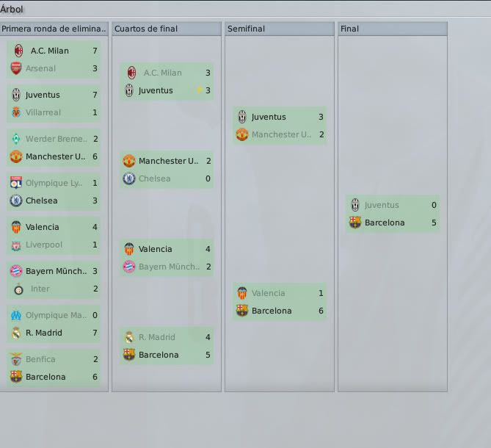Click the Olympique Marseille club crest
This screenshot has height=448, width=491.
(x=16, y=315)
